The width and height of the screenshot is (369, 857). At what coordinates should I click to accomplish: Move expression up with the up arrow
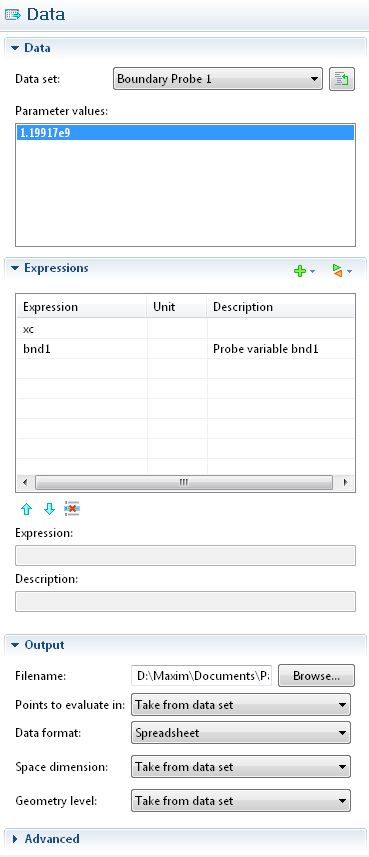pos(26,509)
